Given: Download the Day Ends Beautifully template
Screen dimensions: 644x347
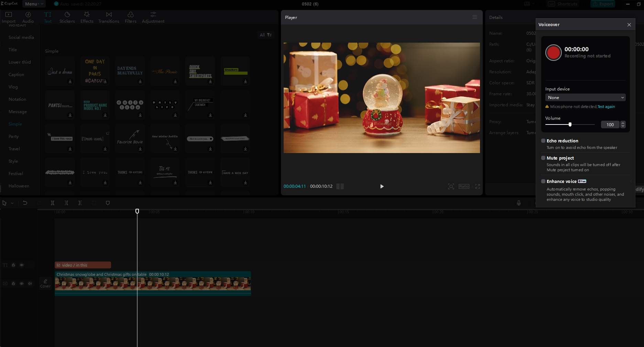Looking at the screenshot, I should point(140,82).
